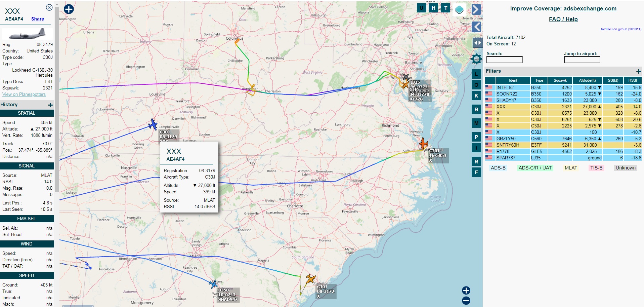Sort table by Type column
This screenshot has width=644, height=307.
pyautogui.click(x=539, y=80)
